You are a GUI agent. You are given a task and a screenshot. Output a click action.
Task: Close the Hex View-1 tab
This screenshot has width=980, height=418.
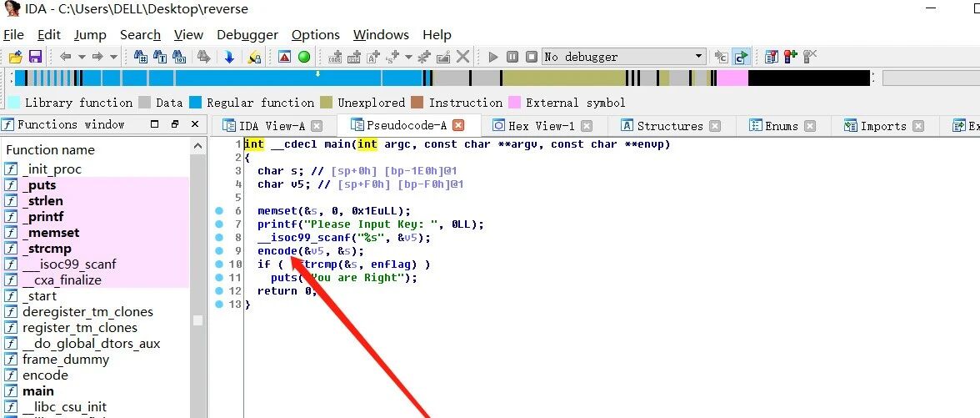(x=587, y=126)
